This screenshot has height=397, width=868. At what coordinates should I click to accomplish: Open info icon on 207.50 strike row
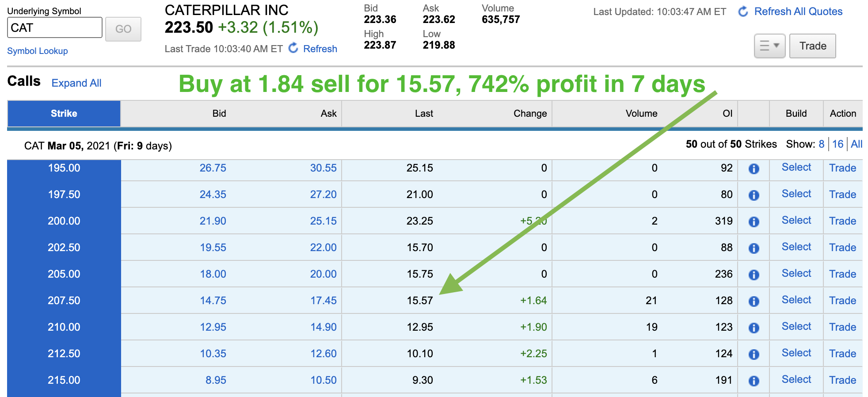754,301
